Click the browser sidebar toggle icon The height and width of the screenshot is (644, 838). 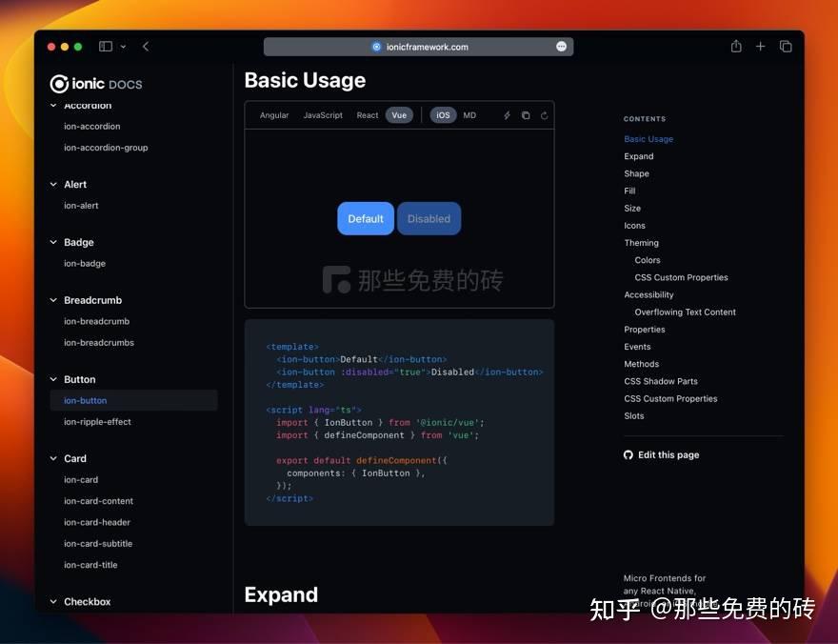tap(105, 45)
